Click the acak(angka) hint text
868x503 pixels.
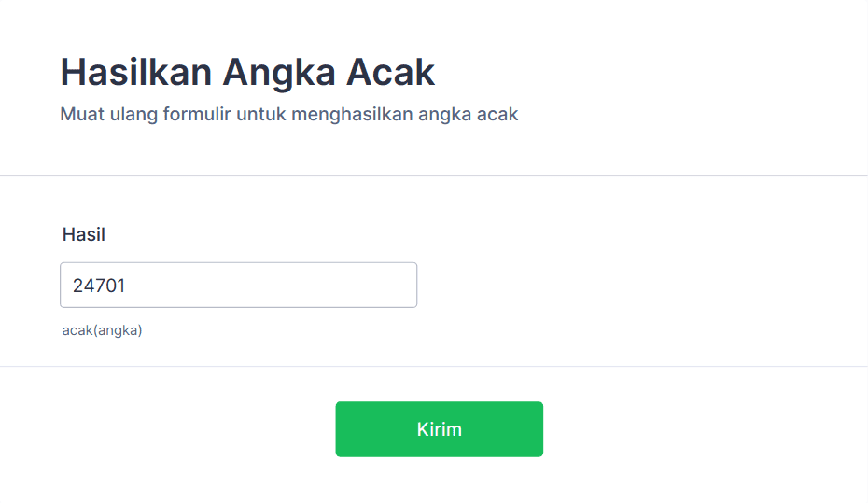coord(102,330)
